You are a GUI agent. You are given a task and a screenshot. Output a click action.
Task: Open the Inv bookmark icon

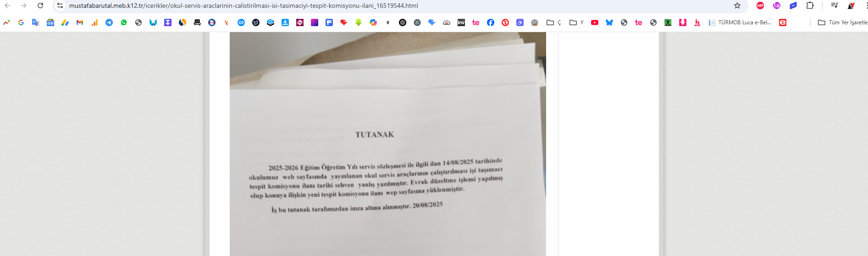click(461, 22)
